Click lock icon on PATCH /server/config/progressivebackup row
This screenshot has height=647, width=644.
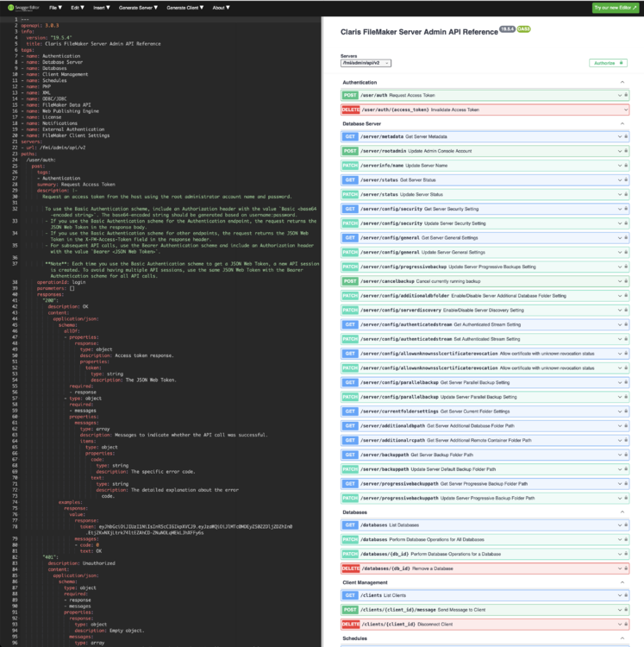626,267
